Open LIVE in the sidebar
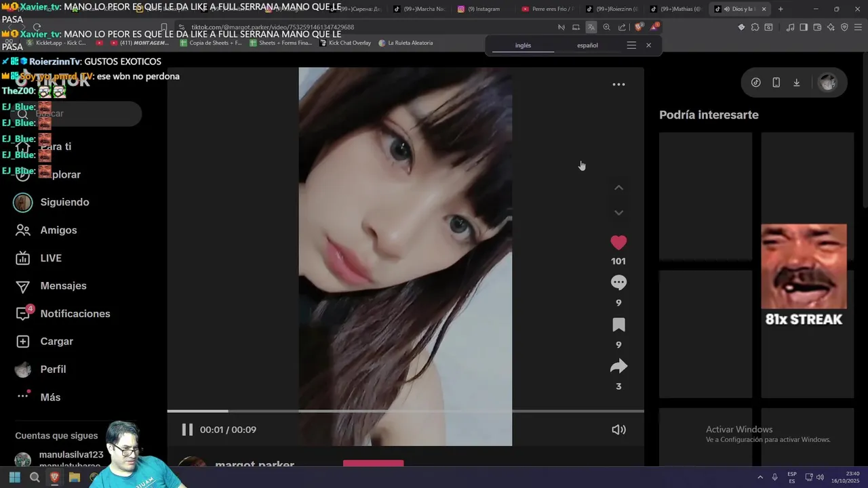Image resolution: width=868 pixels, height=488 pixels. tap(51, 258)
